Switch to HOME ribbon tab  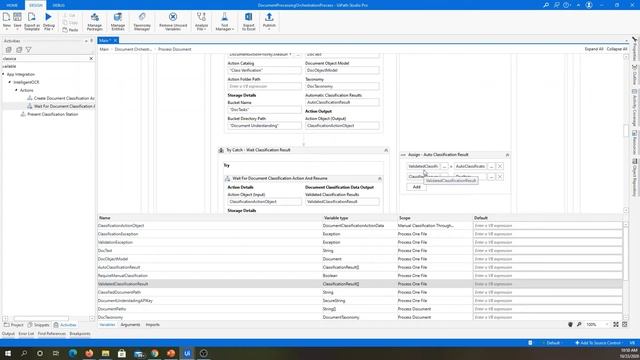12,5
